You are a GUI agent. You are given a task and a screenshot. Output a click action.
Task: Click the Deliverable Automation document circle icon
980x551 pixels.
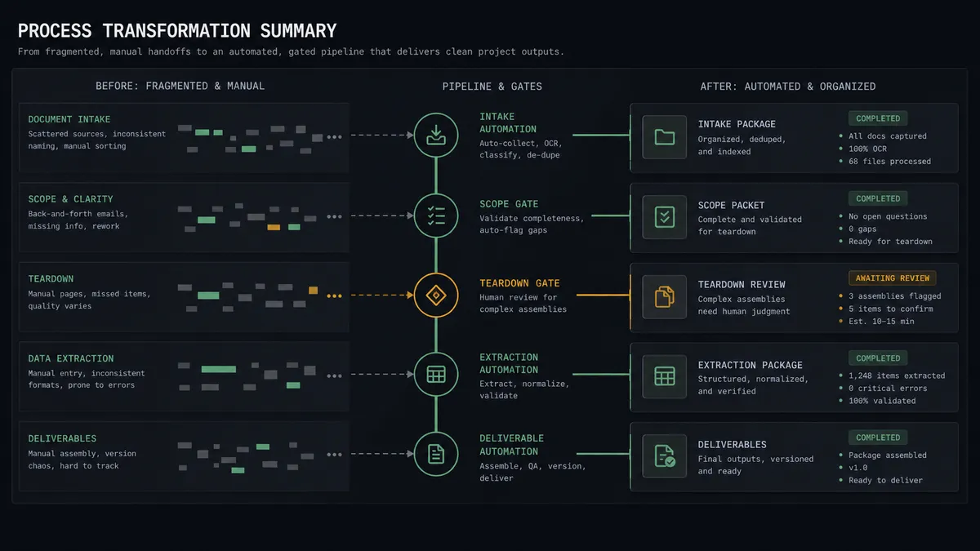tap(436, 455)
